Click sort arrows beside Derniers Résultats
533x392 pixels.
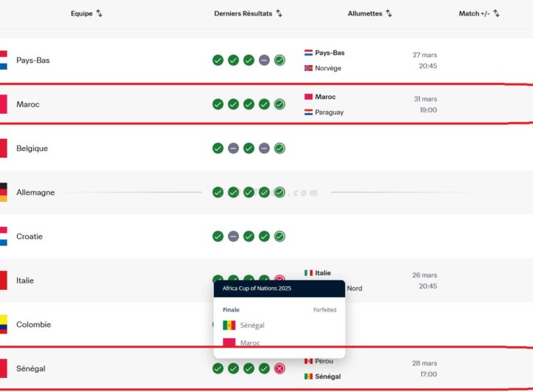[279, 13]
